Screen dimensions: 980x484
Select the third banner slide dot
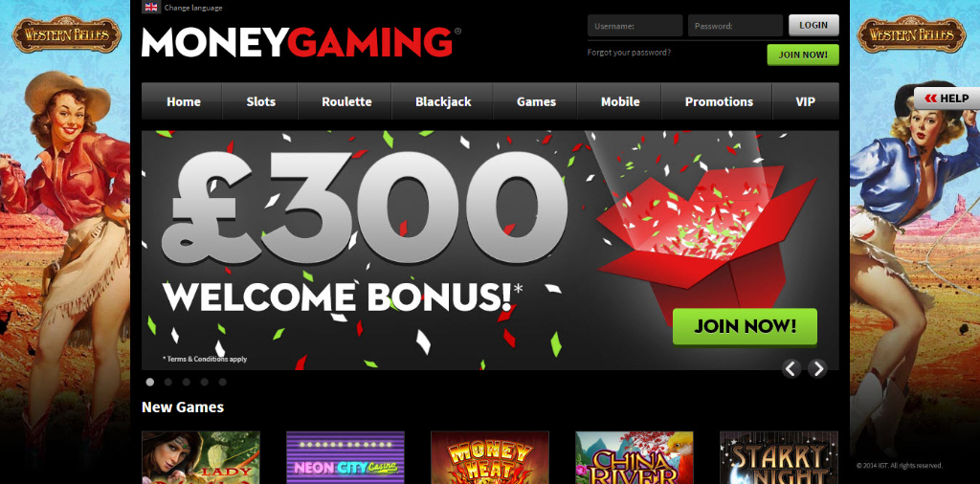coord(187,382)
